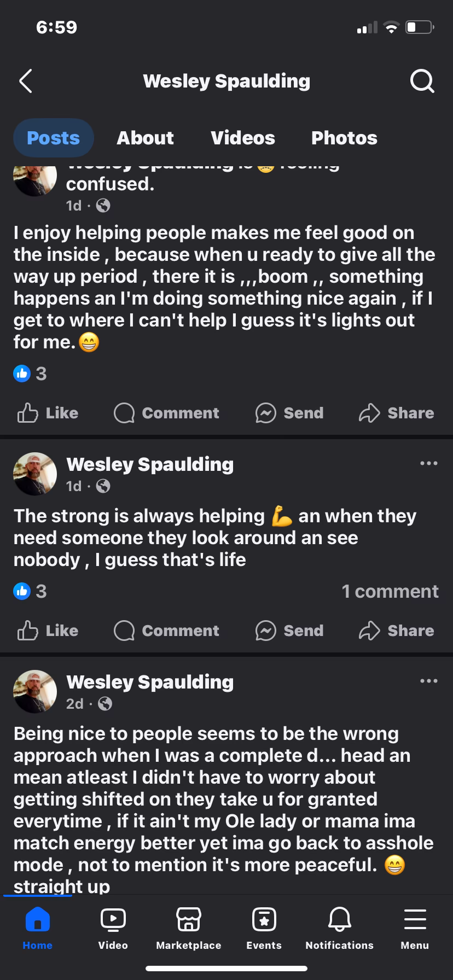Tap the back arrow icon
Image resolution: width=453 pixels, height=980 pixels.
tap(26, 81)
